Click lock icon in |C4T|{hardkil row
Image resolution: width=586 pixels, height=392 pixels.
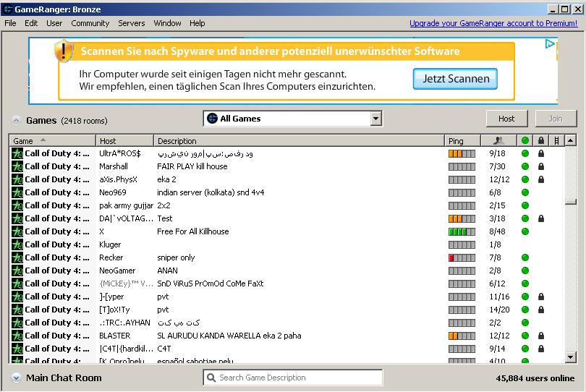click(540, 349)
